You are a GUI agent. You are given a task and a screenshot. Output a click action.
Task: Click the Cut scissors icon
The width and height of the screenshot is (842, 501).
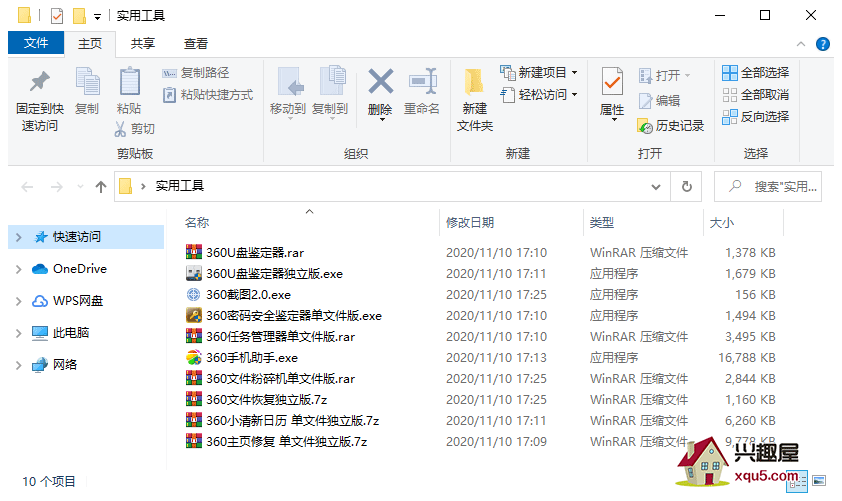[x=120, y=129]
